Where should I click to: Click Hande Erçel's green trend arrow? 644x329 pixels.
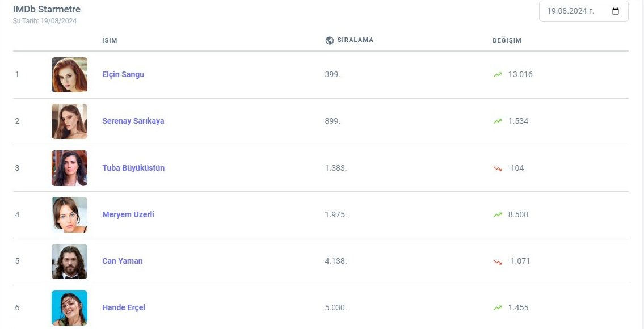click(498, 307)
